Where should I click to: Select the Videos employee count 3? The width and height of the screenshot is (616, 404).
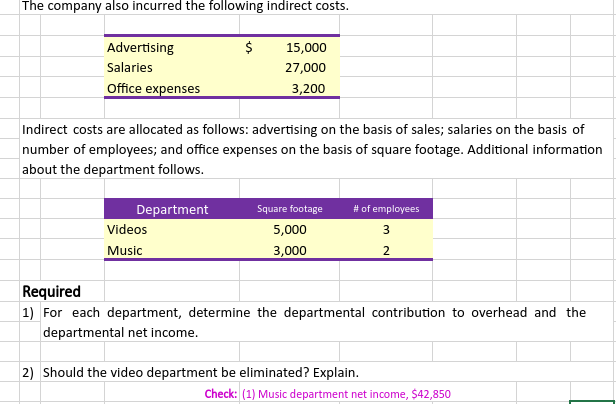click(386, 230)
